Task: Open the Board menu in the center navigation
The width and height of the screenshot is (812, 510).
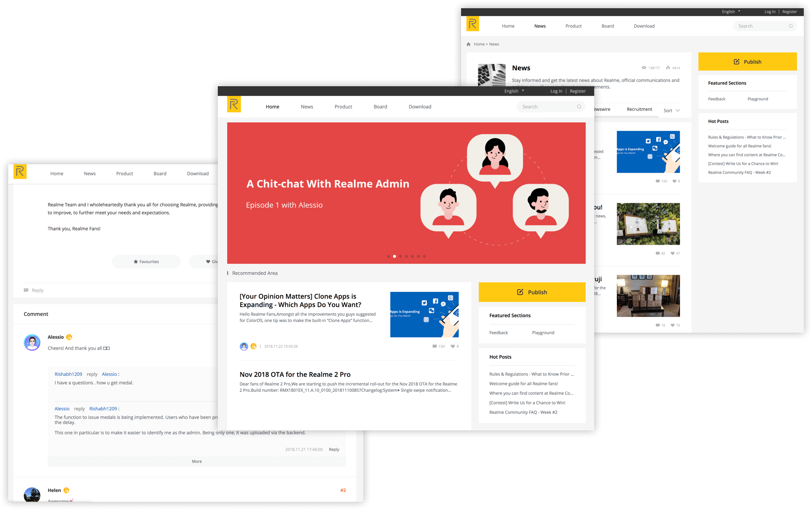Action: pyautogui.click(x=380, y=107)
